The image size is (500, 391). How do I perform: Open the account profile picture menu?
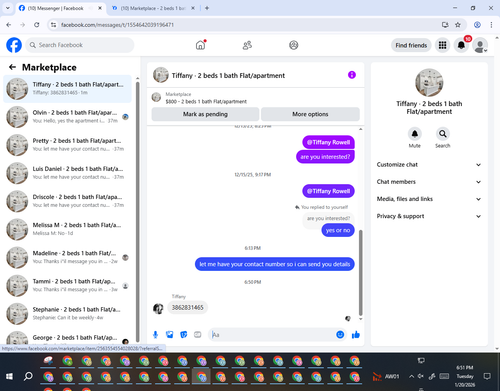pos(480,45)
